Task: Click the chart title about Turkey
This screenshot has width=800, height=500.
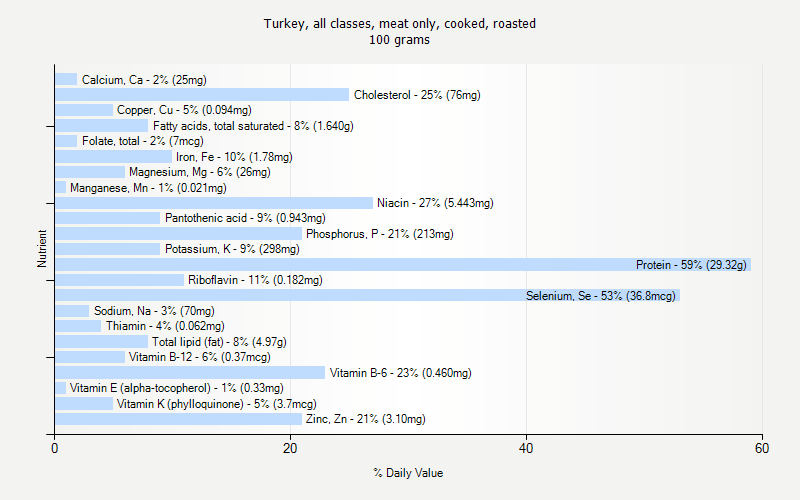Action: [400, 23]
